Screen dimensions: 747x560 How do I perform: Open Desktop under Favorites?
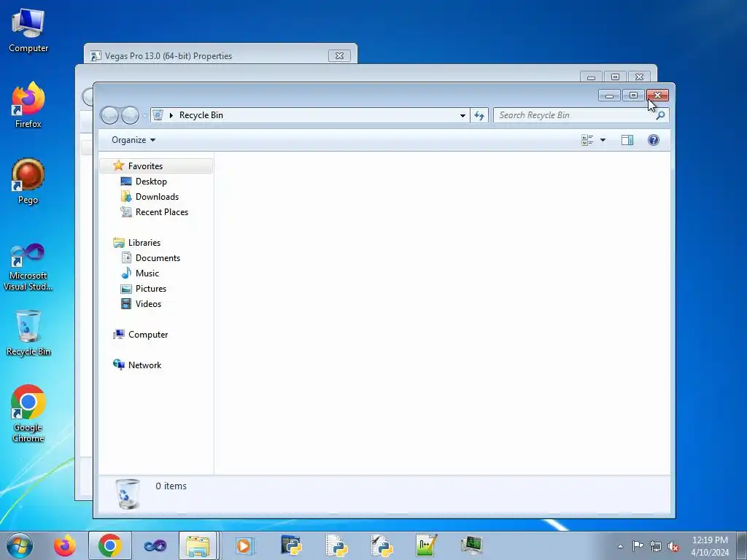[151, 182]
